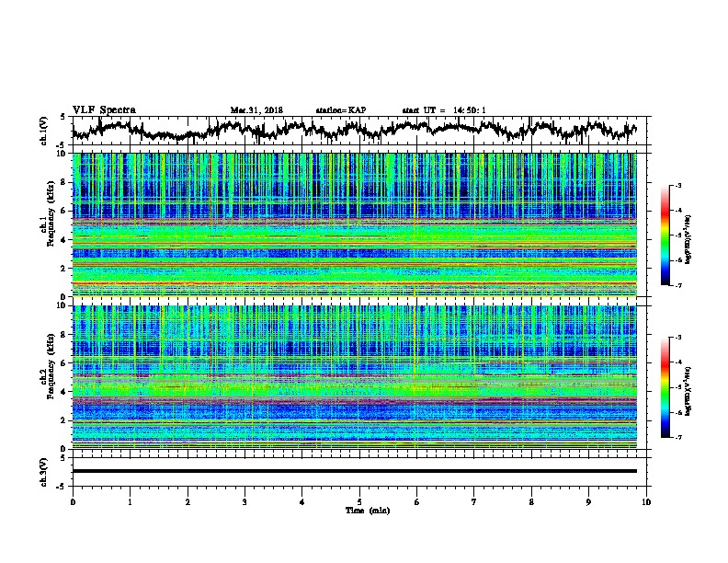Click the "-3" label on ch.1 colorbar

tap(678, 185)
